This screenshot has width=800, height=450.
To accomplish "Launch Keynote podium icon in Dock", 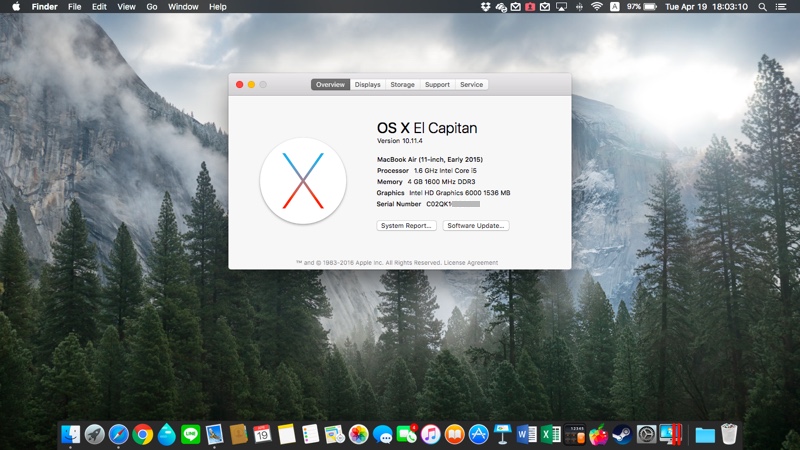I will tap(502, 435).
